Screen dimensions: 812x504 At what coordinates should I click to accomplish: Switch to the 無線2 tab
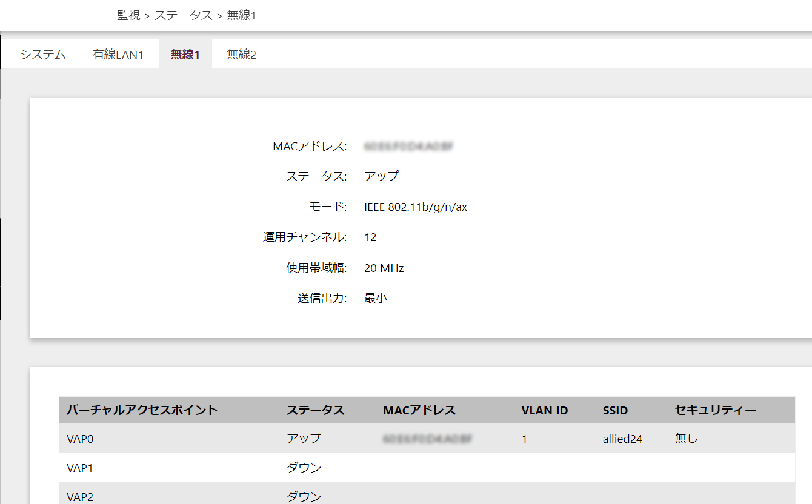coord(241,55)
